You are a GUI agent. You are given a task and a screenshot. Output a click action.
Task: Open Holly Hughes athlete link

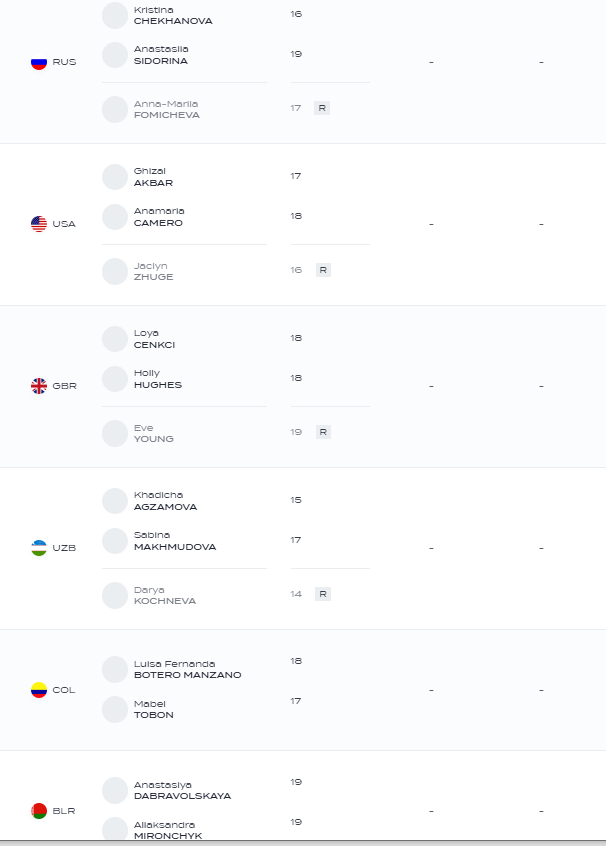pos(158,379)
